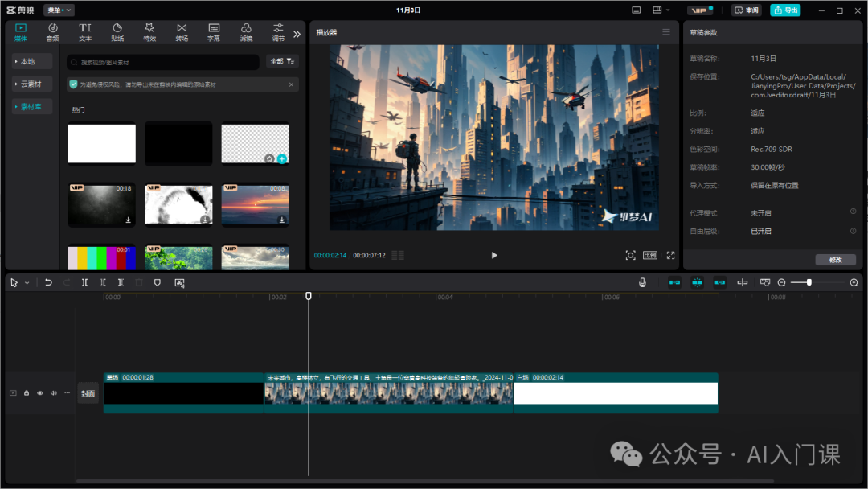Select the solid black thumbnail in 热门
The height and width of the screenshot is (489, 868).
point(178,143)
